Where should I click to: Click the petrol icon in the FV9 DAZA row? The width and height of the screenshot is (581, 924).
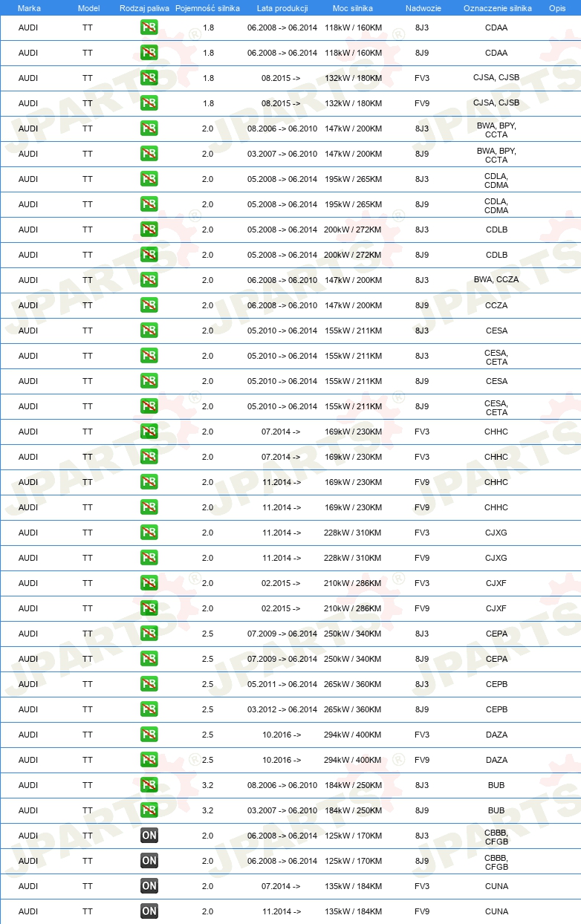[x=149, y=760]
